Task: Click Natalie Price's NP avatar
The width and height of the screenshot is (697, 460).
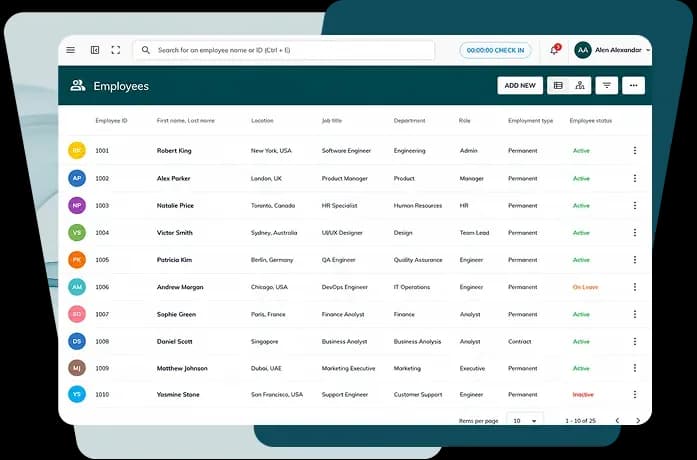Action: (77, 205)
